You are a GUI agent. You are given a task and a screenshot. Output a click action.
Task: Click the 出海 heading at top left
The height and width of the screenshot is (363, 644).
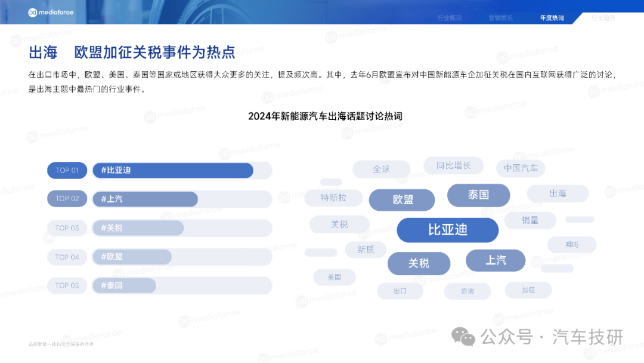point(43,53)
